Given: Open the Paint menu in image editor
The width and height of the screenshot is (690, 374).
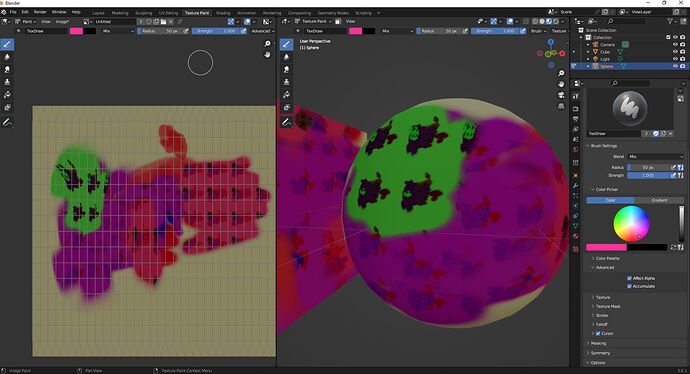Looking at the screenshot, I should [x=27, y=21].
